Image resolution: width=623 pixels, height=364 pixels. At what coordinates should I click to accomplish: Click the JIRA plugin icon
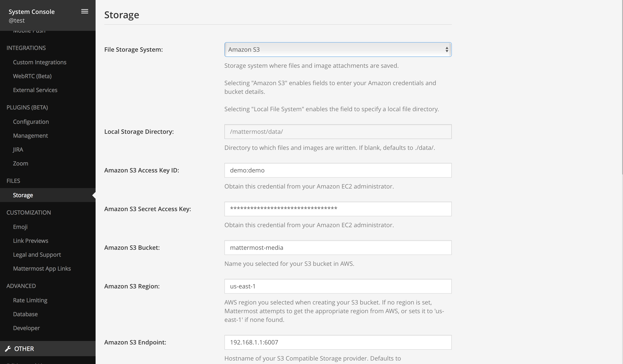(17, 149)
